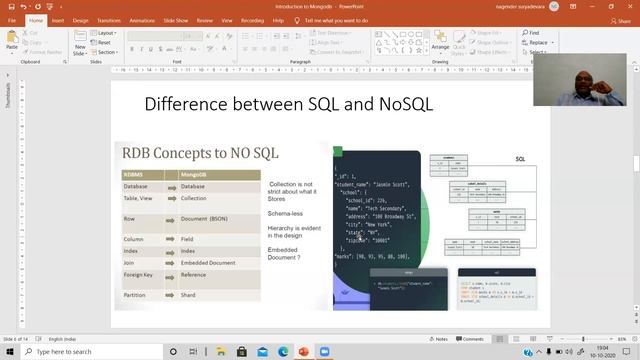Image resolution: width=640 pixels, height=360 pixels.
Task: Click Replace button
Action: 538,42
